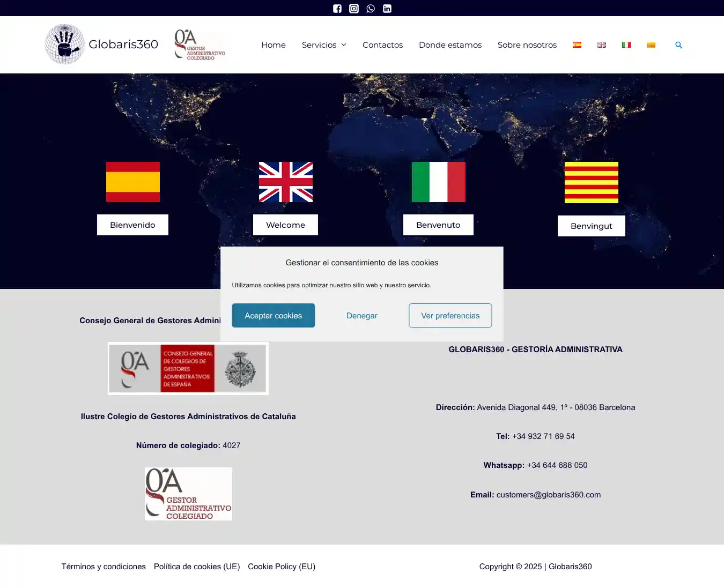Expand the Servicios dropdown menu
Viewport: 724px width, 588px height.
(324, 45)
